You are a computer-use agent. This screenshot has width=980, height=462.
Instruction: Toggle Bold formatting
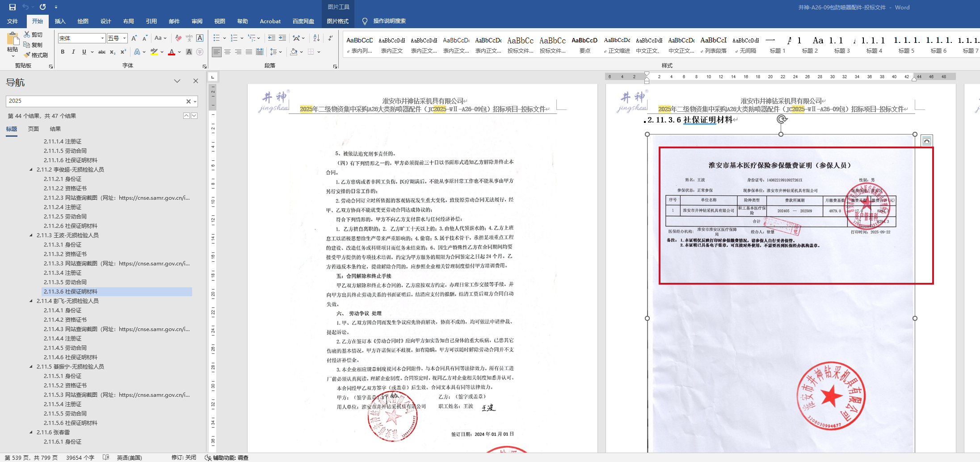[63, 52]
